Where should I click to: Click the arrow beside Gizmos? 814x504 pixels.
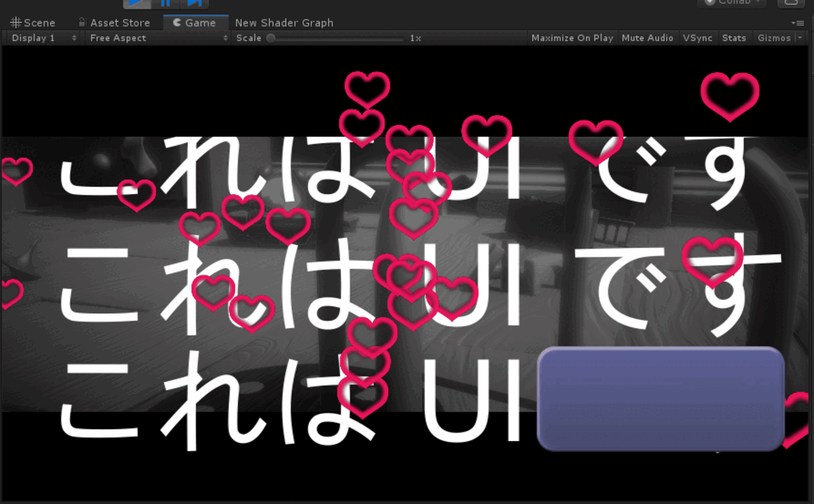click(x=800, y=38)
